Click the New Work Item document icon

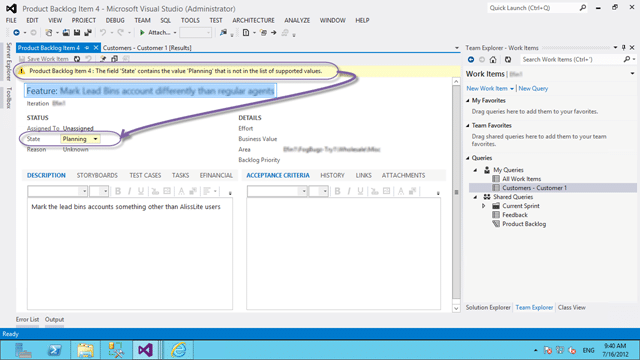246,33
